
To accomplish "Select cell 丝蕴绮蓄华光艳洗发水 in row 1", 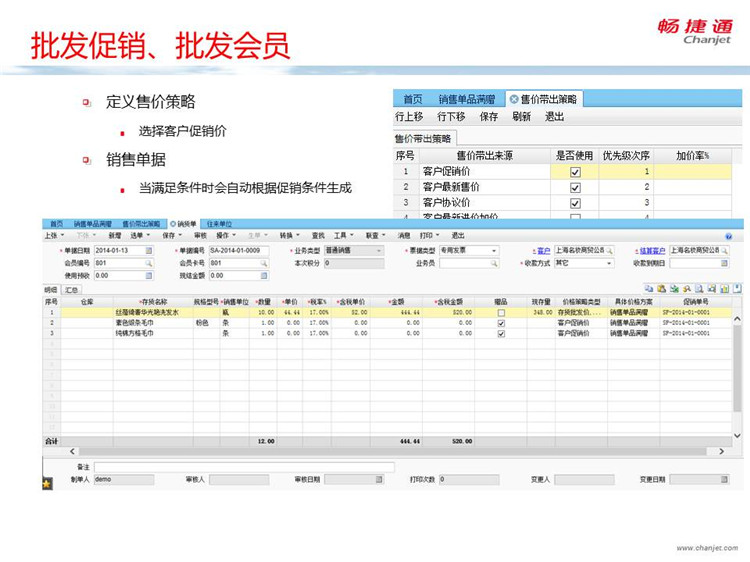I will [x=153, y=313].
